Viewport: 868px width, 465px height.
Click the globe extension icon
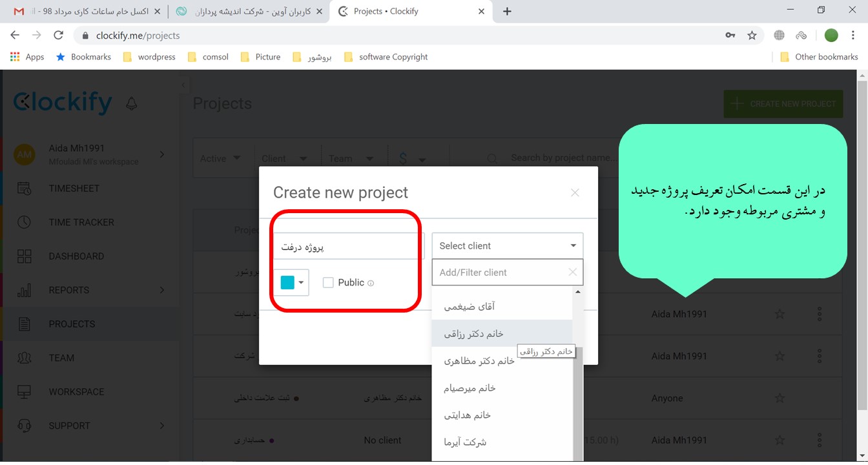click(780, 36)
